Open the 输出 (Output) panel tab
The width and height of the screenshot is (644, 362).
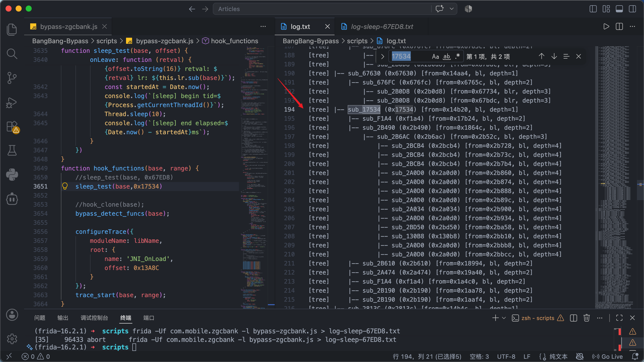(63, 318)
